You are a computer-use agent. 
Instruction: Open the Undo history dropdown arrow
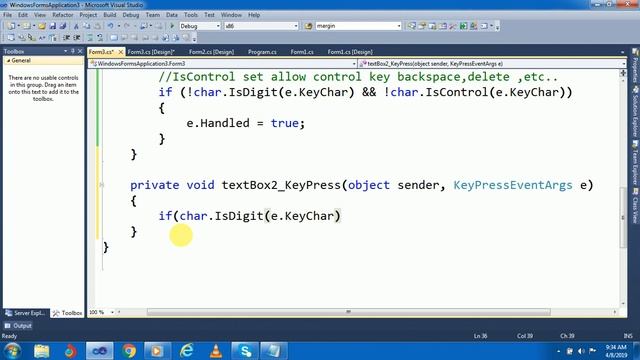pos(118,26)
